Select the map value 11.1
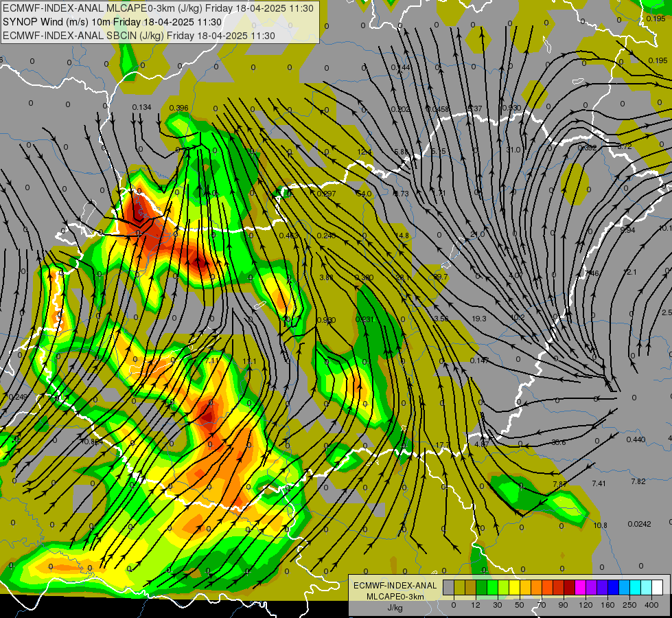This screenshot has height=618, width=672. click(x=249, y=362)
